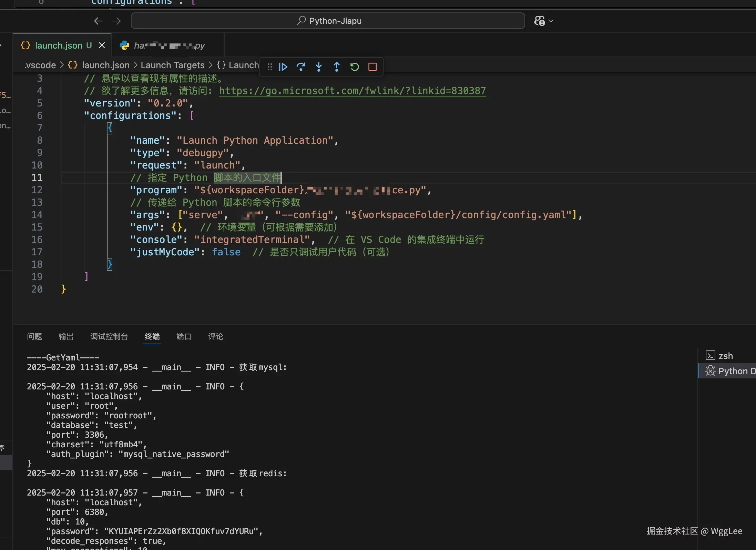
Task: Restart the debugging session
Action: click(355, 67)
